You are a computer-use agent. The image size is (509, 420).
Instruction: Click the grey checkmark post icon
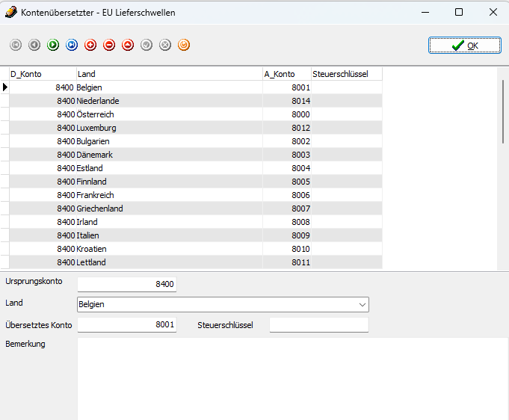[x=146, y=46]
